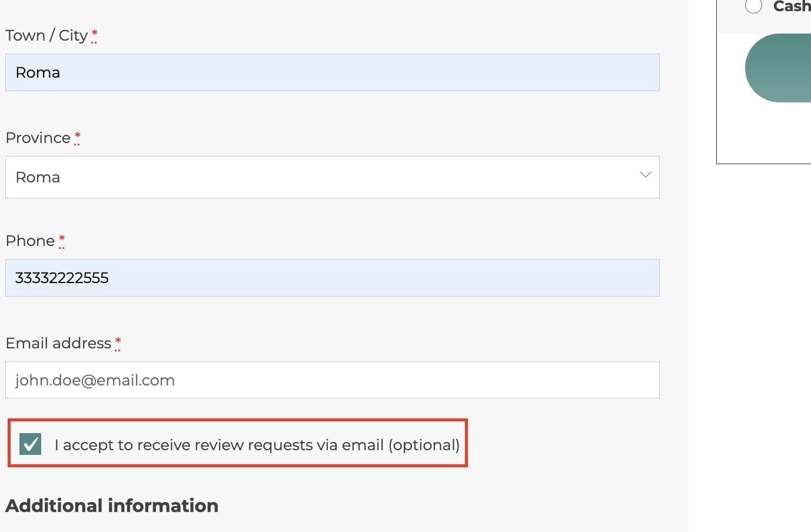
Task: Toggle the review requests via email checkbox
Action: tap(30, 444)
